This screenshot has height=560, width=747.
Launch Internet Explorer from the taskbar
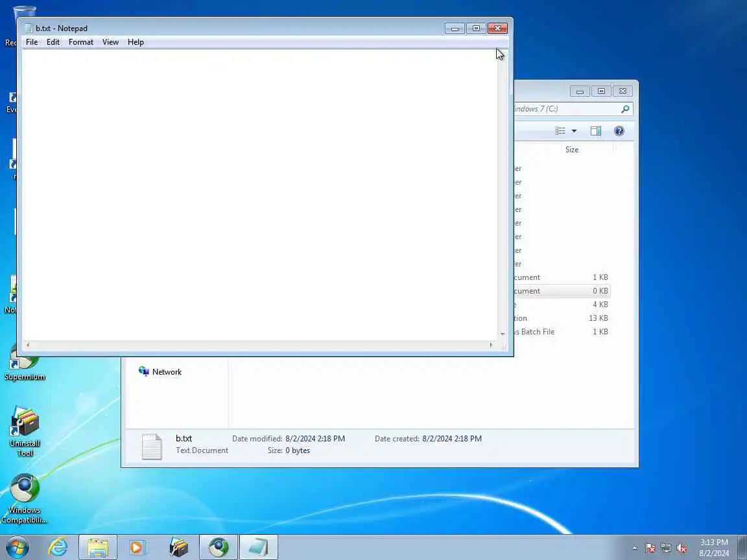coord(58,547)
